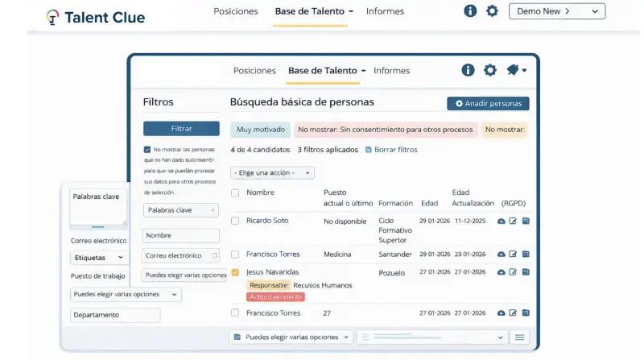The image size is (644, 360).
Task: Edit the Medicina row candidate
Action: (513, 254)
